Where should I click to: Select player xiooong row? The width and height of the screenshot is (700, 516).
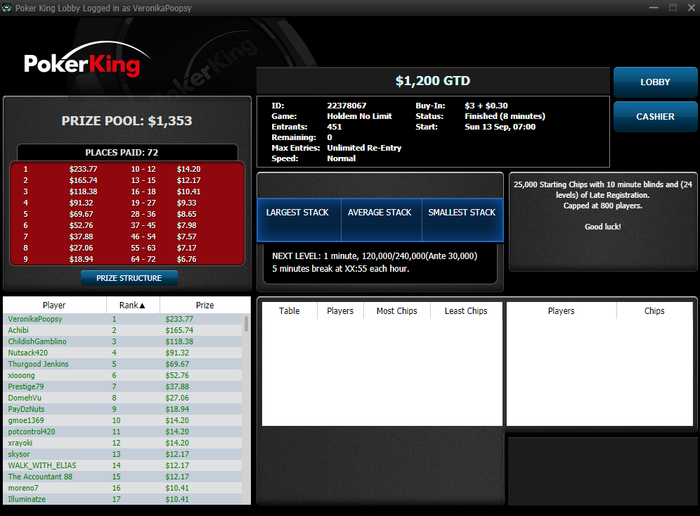(x=123, y=375)
